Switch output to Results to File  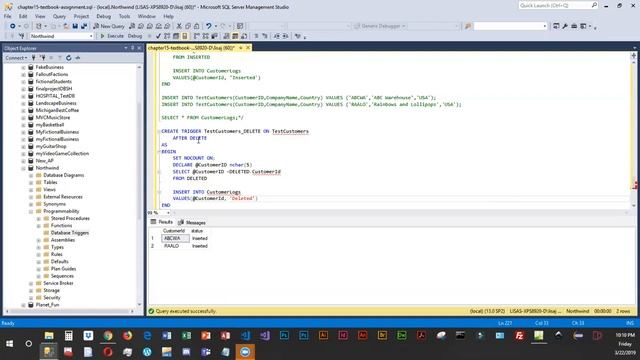point(244,36)
